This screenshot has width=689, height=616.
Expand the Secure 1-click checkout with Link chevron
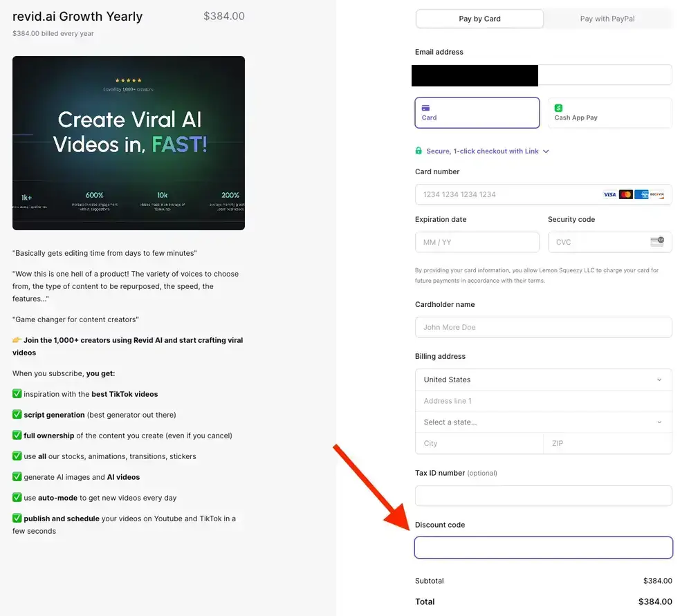click(546, 151)
